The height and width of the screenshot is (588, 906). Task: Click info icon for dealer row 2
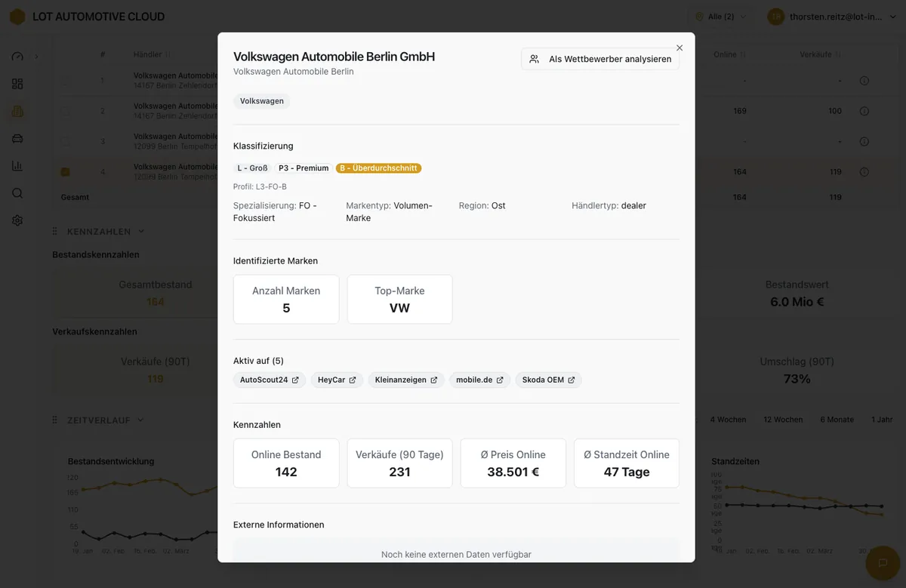pos(864,111)
